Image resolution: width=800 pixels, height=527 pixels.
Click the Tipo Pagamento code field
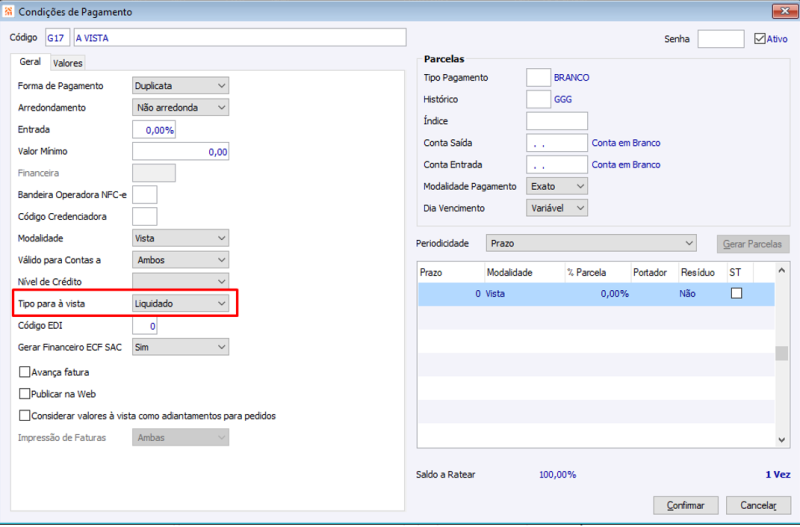[x=538, y=78]
